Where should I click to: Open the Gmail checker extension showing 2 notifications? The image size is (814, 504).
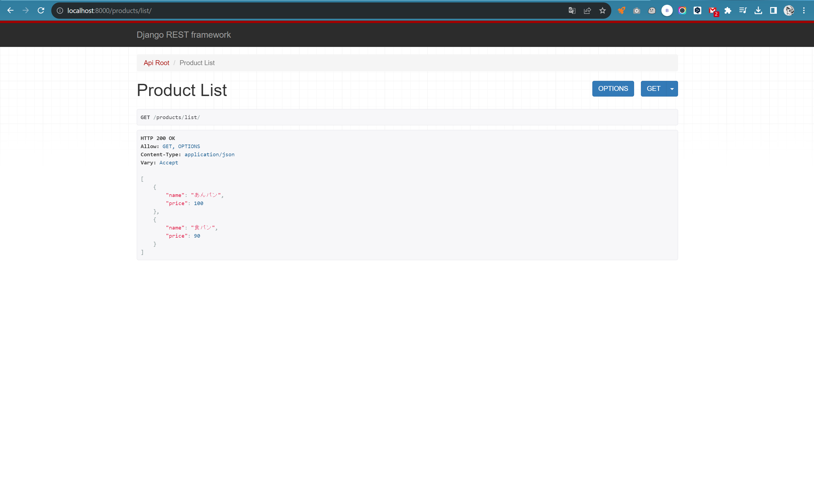coord(713,10)
